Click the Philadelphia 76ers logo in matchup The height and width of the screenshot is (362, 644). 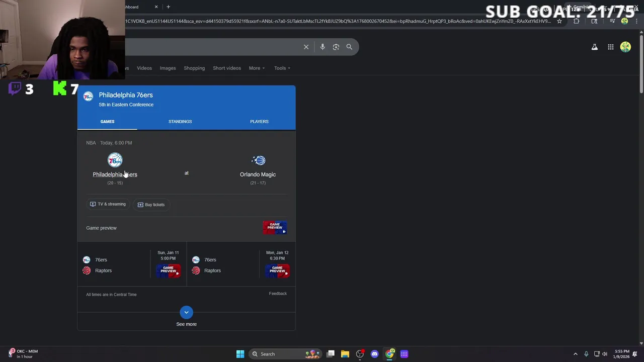115,160
